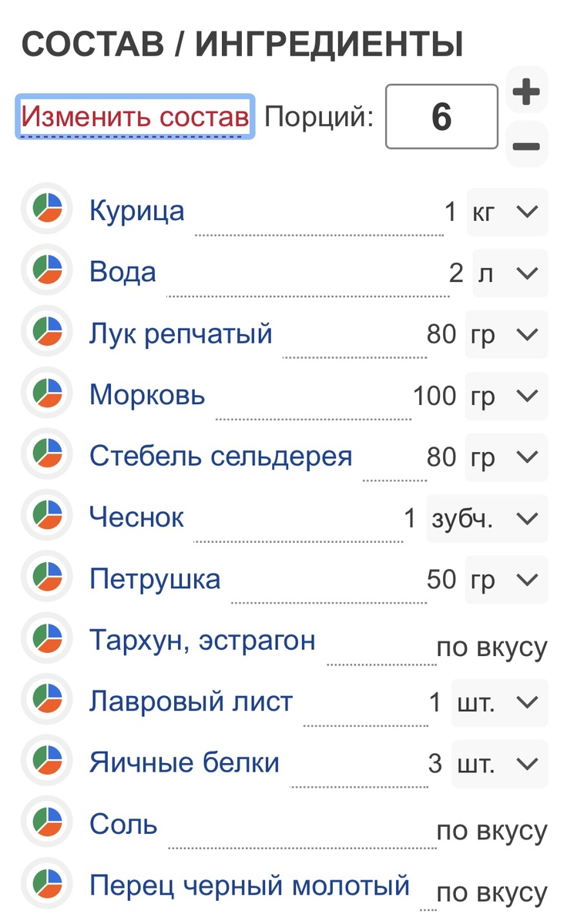Open the Курица ingredient link

(x=136, y=209)
